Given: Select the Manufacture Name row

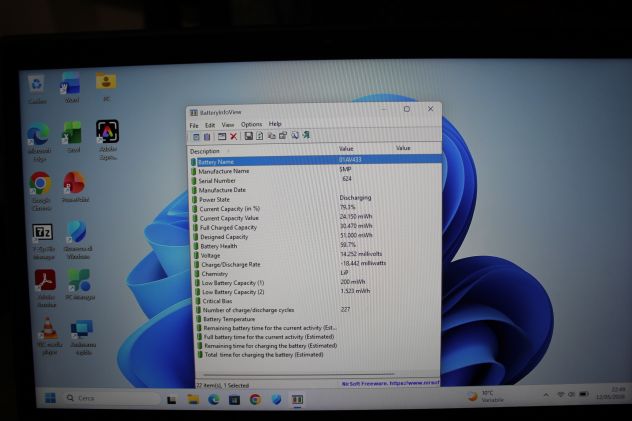Looking at the screenshot, I should pos(316,170).
